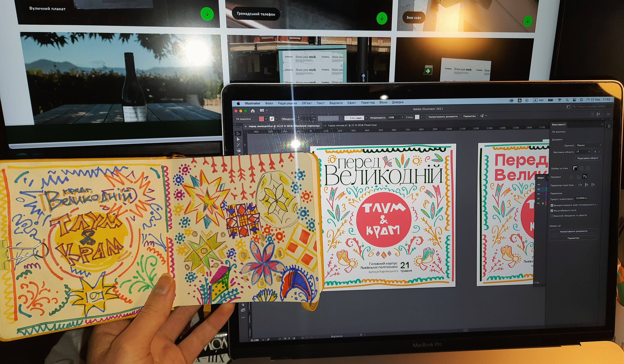
Task: Toggle 'Масштабування кутів' checkbox
Action: (x=552, y=211)
